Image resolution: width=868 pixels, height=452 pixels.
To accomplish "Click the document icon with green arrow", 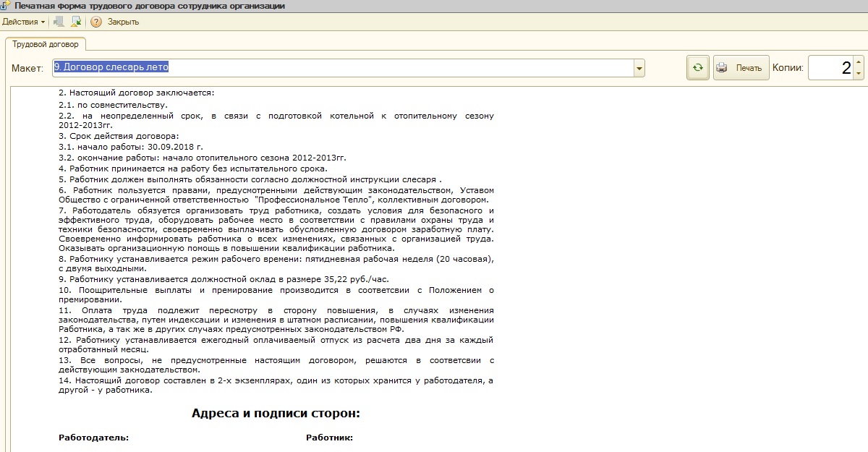I will tap(75, 22).
